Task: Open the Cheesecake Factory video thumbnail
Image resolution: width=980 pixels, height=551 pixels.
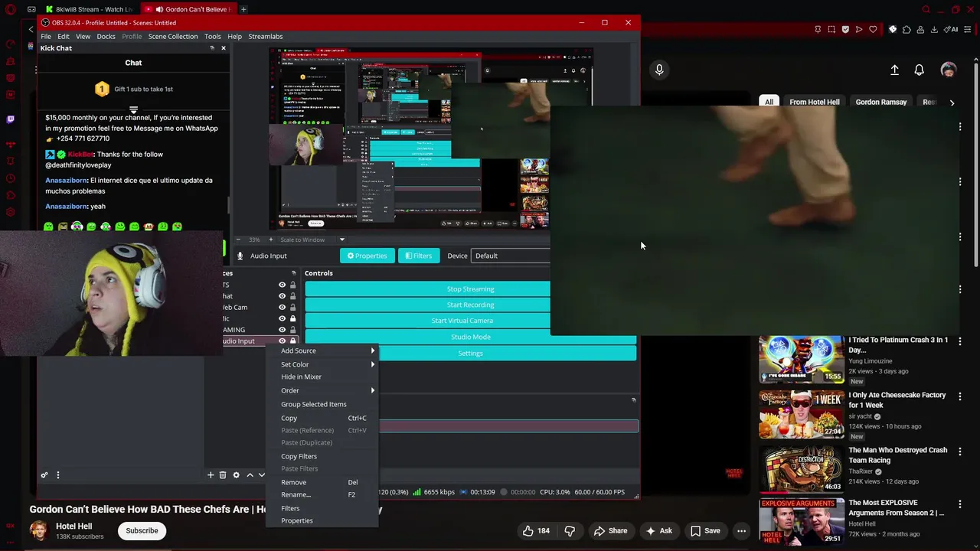Action: tap(801, 414)
